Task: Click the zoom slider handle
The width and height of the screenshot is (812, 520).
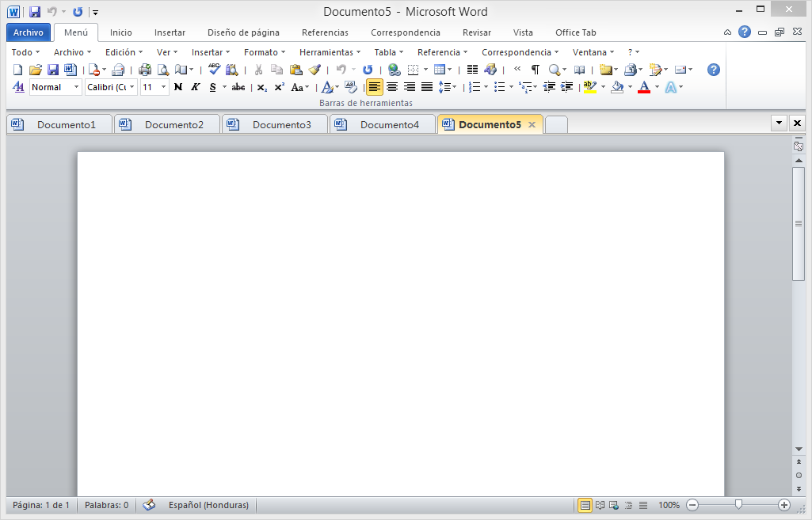Action: [x=739, y=504]
